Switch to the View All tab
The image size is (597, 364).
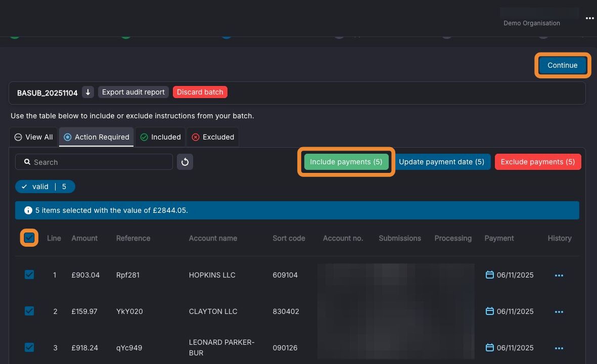[33, 137]
